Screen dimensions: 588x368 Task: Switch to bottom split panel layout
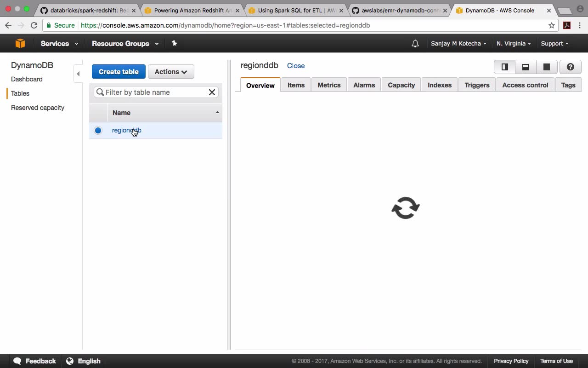(526, 67)
